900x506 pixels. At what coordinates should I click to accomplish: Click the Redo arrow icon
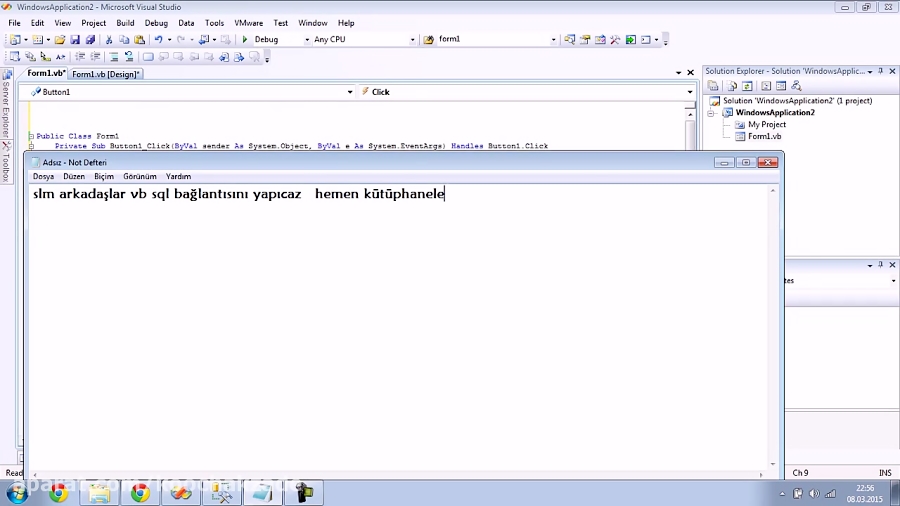click(x=181, y=40)
